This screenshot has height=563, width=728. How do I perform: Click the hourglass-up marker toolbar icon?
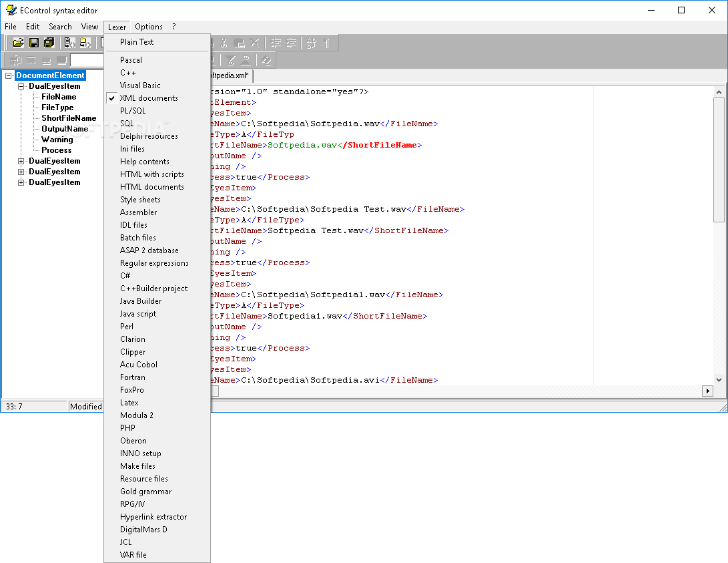click(x=246, y=60)
